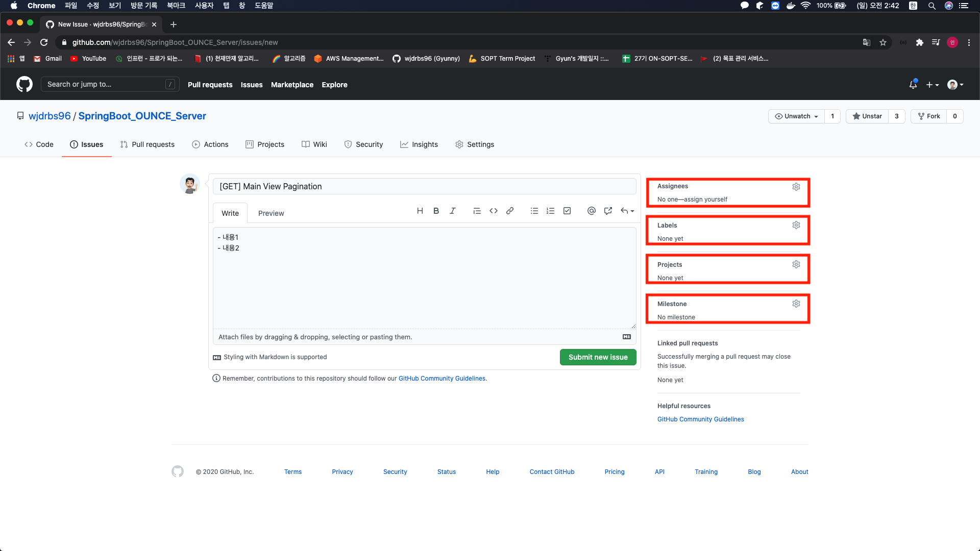Viewport: 980px width, 551px height.
Task: Open the Unwatch dropdown
Action: coord(796,116)
